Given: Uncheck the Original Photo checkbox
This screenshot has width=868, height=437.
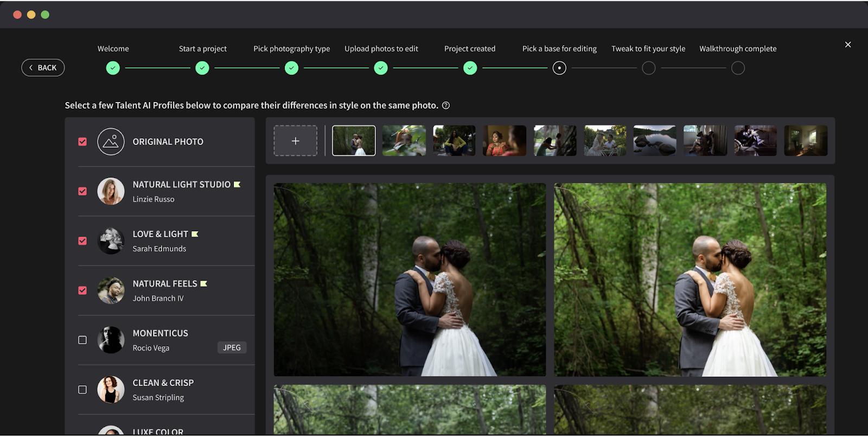Looking at the screenshot, I should (82, 142).
